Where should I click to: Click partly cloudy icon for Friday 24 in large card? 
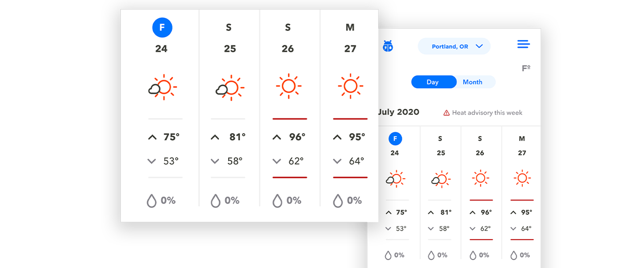(163, 87)
